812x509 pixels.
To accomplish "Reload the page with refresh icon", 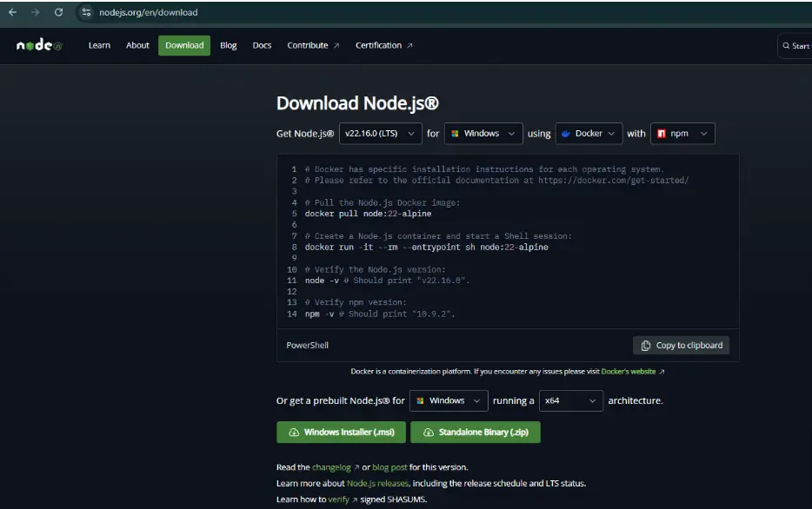I will (58, 12).
